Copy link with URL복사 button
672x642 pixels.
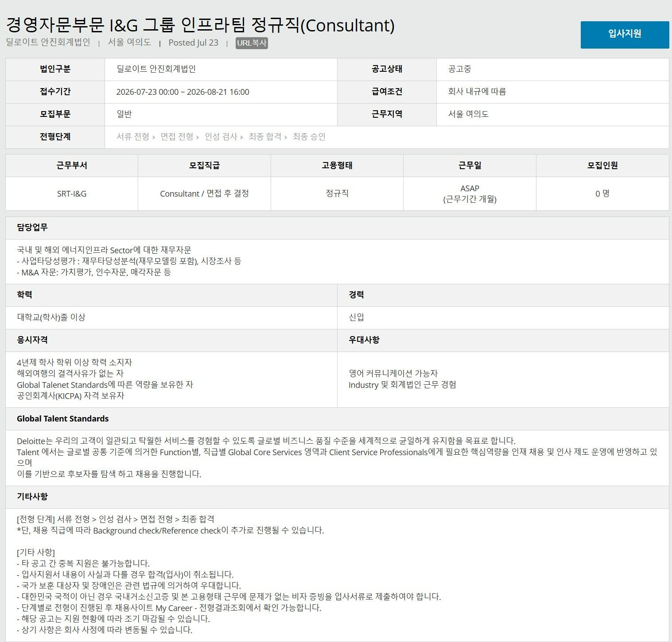tap(252, 43)
